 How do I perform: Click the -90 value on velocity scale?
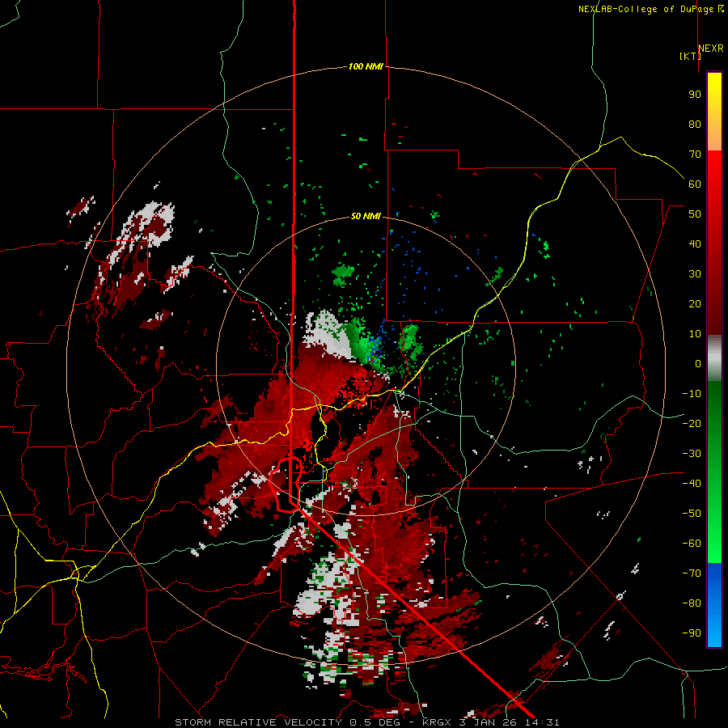[692, 633]
